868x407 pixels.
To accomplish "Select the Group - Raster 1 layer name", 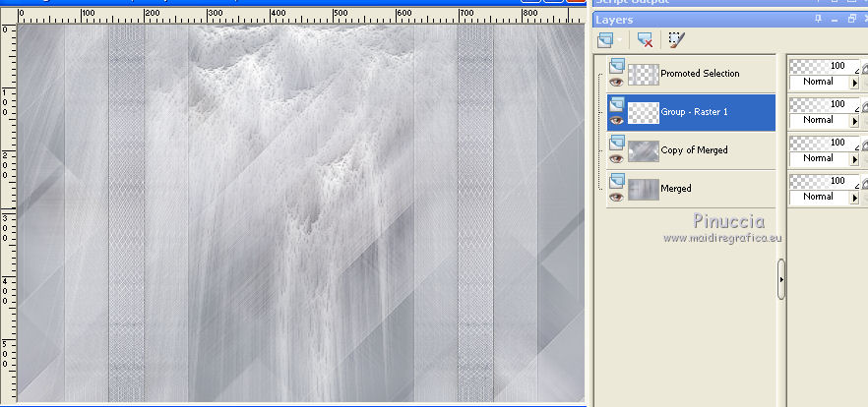I will click(x=694, y=112).
